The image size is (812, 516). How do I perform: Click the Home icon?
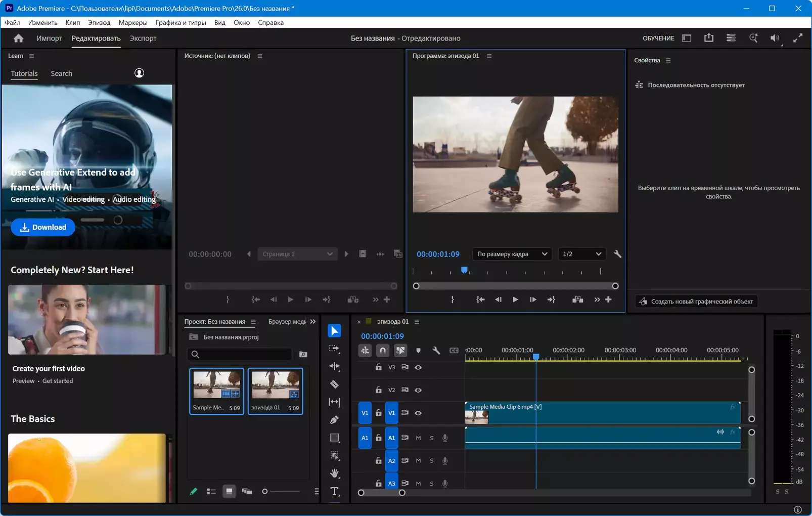tap(19, 38)
